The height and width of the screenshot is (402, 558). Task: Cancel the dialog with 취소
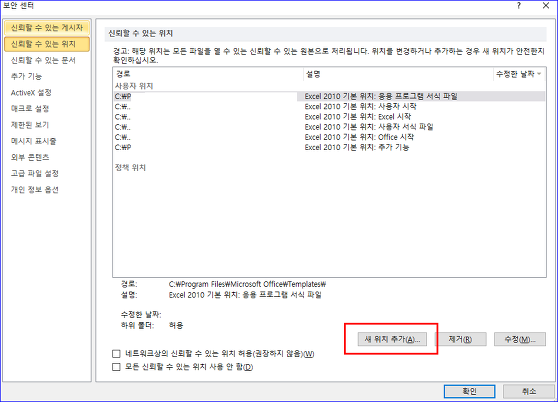528,391
